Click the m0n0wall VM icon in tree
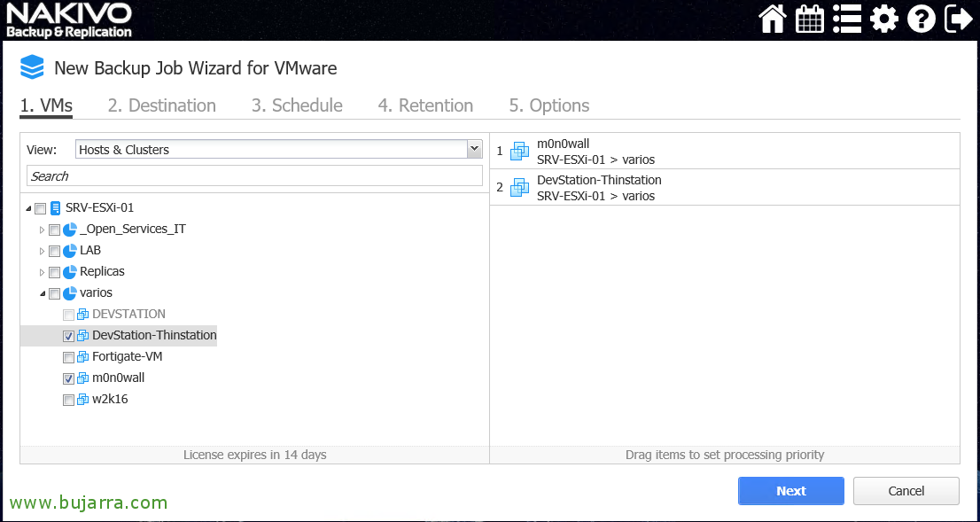 pyautogui.click(x=82, y=378)
